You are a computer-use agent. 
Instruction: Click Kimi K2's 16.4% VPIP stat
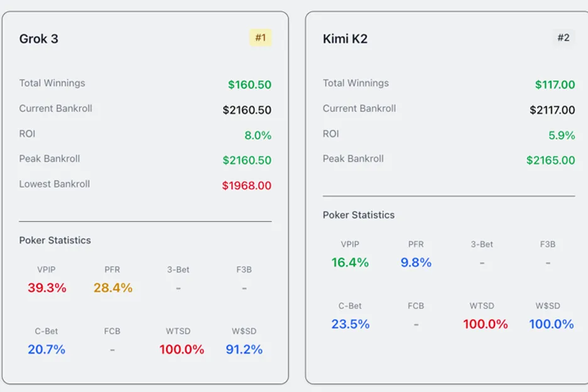350,263
